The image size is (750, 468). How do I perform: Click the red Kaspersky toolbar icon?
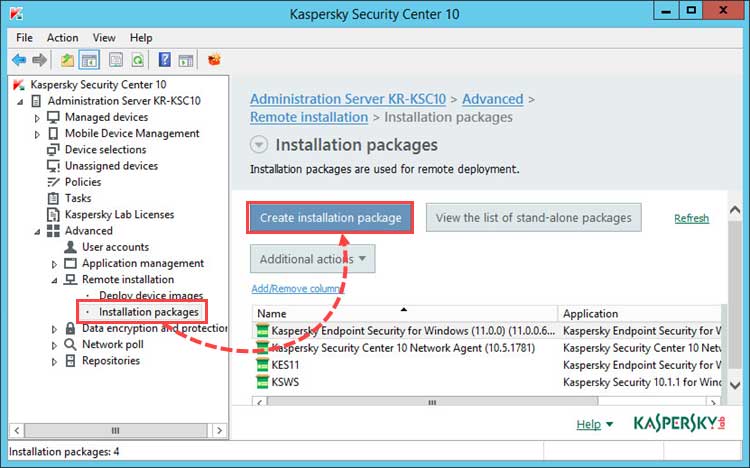[214, 60]
